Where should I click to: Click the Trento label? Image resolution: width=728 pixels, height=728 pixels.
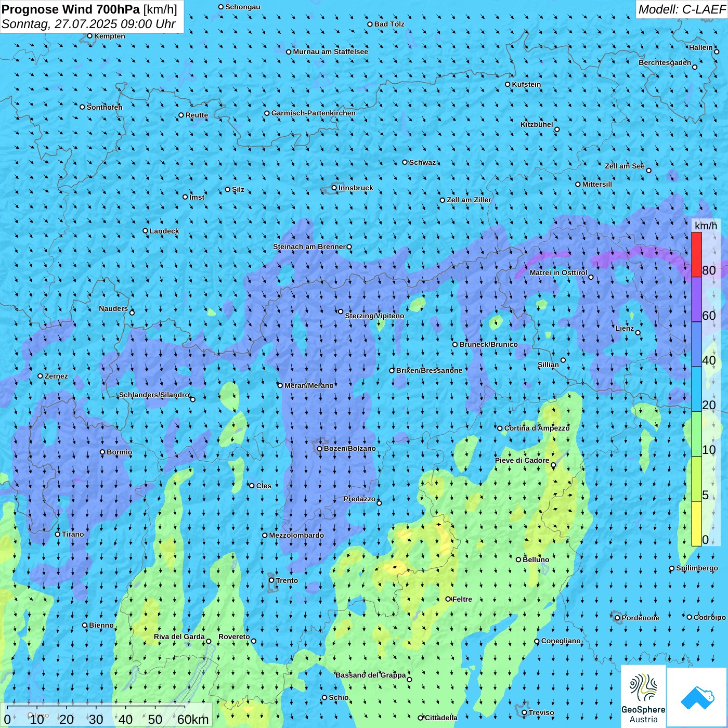287,580
